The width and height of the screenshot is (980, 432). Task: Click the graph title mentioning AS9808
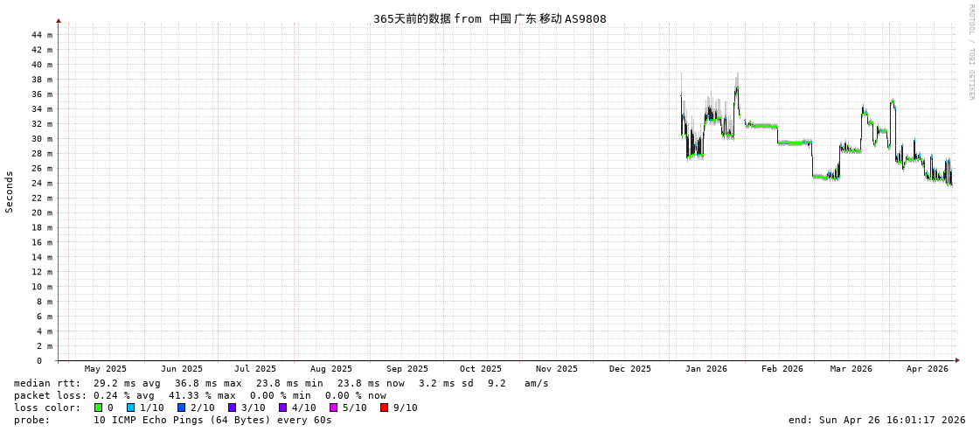490,18
